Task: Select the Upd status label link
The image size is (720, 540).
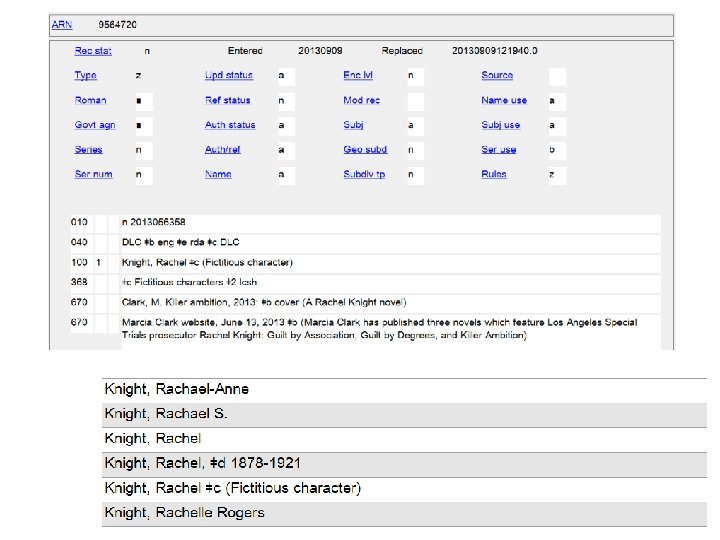Action: [229, 76]
